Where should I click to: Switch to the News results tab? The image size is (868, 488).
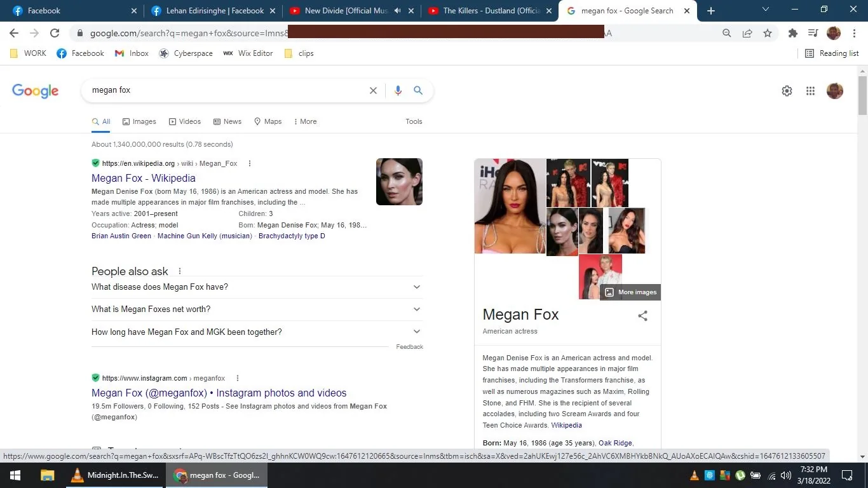(227, 121)
